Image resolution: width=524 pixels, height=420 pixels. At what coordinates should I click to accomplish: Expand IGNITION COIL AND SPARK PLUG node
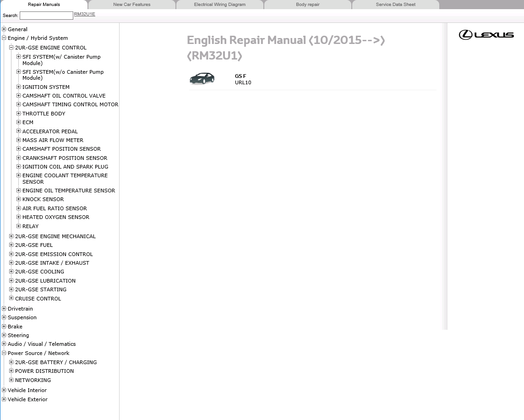pyautogui.click(x=19, y=166)
